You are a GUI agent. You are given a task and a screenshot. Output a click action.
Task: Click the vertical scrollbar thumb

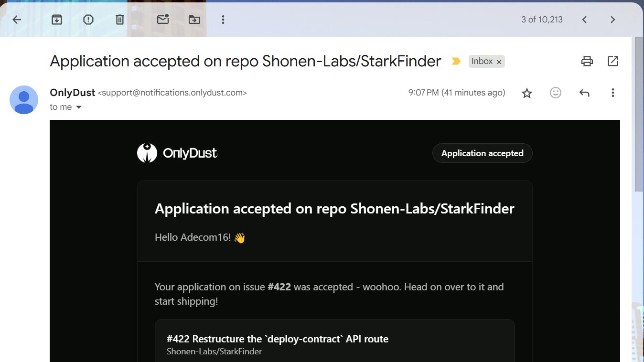tap(639, 115)
